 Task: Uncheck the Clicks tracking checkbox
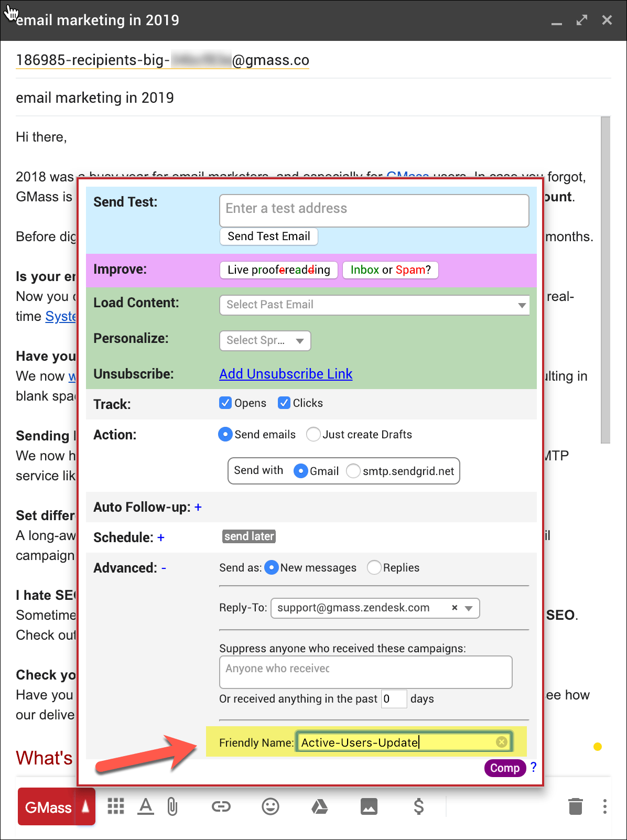284,403
